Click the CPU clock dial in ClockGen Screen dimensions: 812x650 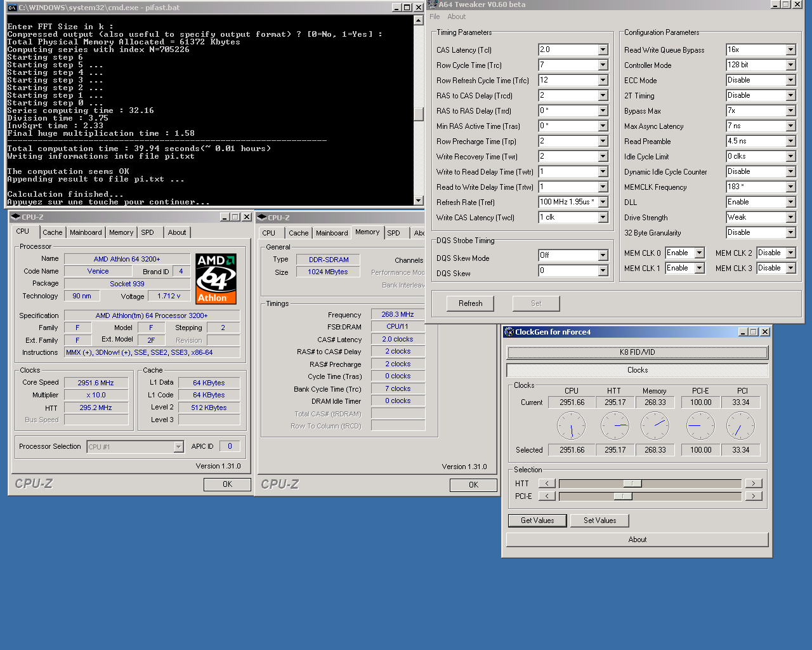pyautogui.click(x=571, y=425)
